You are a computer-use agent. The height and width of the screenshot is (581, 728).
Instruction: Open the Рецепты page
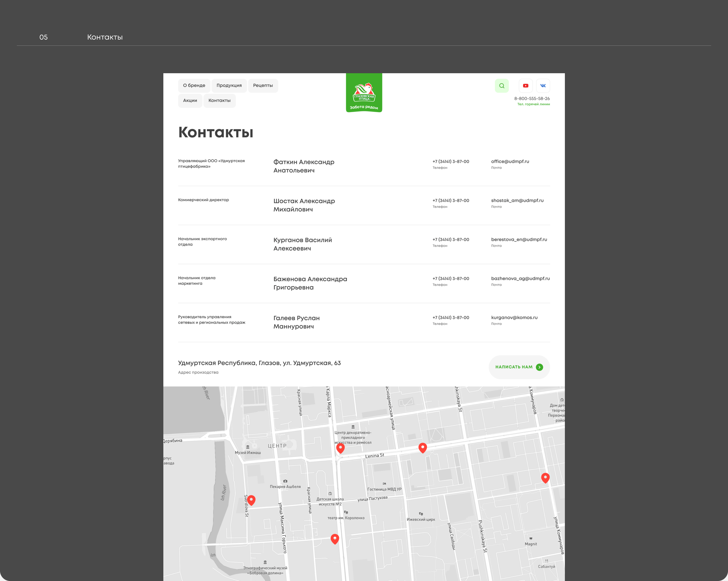(x=263, y=86)
